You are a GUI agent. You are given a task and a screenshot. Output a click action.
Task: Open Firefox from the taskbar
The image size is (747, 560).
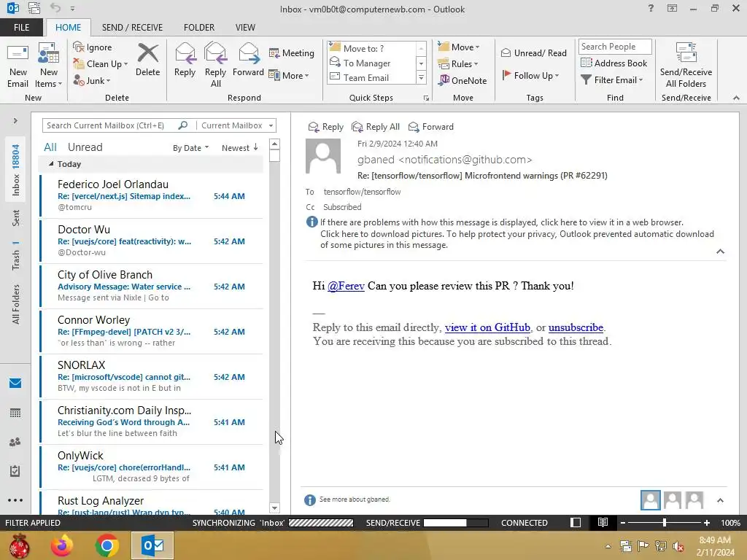click(x=63, y=545)
